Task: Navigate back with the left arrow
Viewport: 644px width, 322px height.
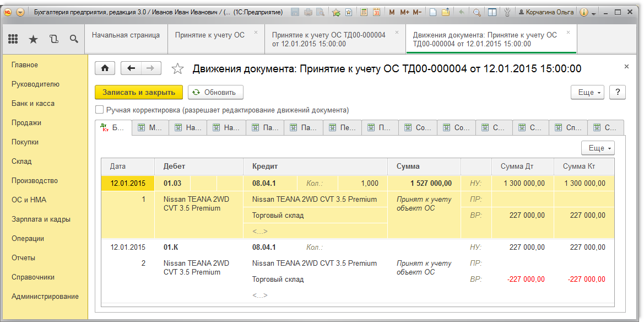Action: 131,68
